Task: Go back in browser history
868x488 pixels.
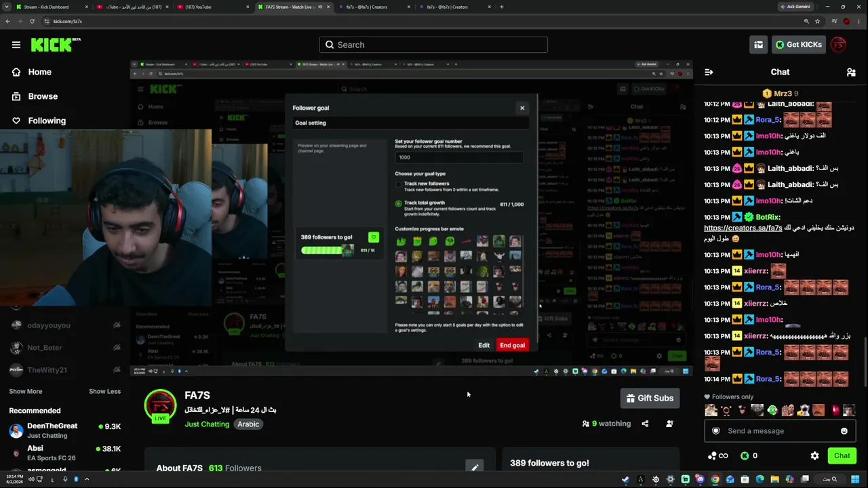Action: coord(7,21)
